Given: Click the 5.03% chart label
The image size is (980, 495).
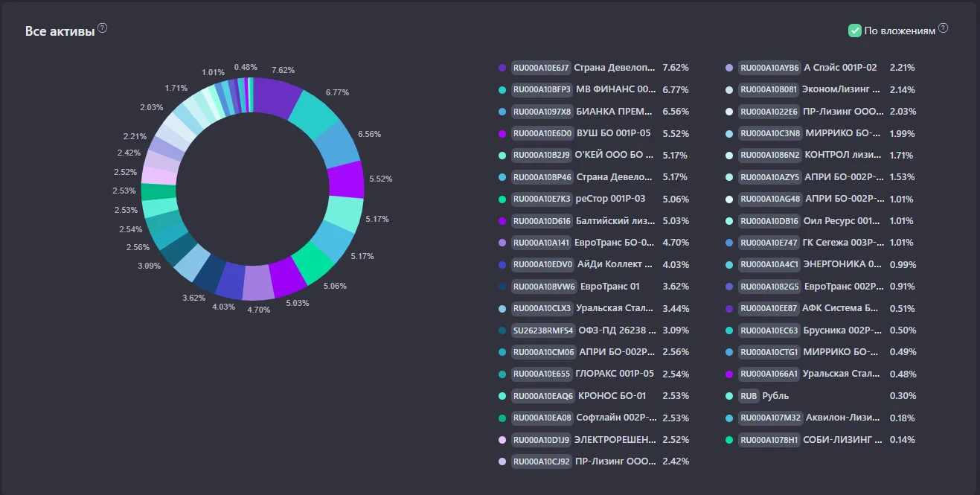Looking at the screenshot, I should (298, 303).
